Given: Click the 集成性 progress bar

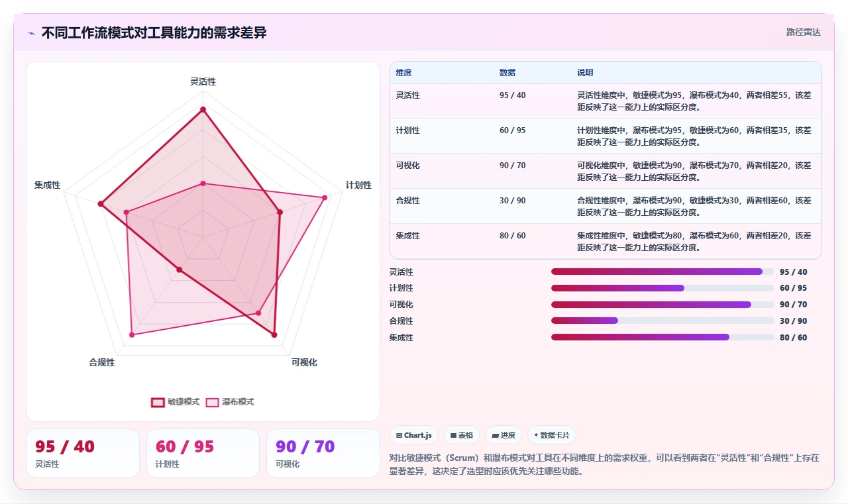Looking at the screenshot, I should coord(662,337).
